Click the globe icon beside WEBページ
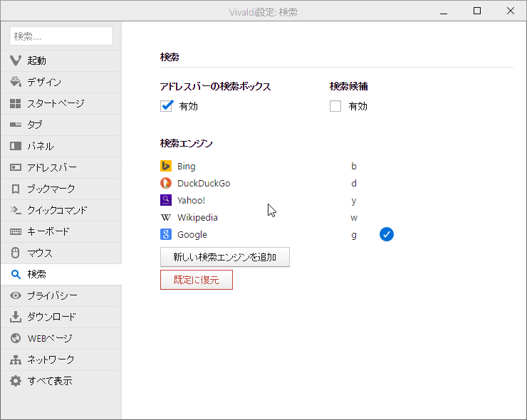The height and width of the screenshot is (420, 527). [x=16, y=338]
